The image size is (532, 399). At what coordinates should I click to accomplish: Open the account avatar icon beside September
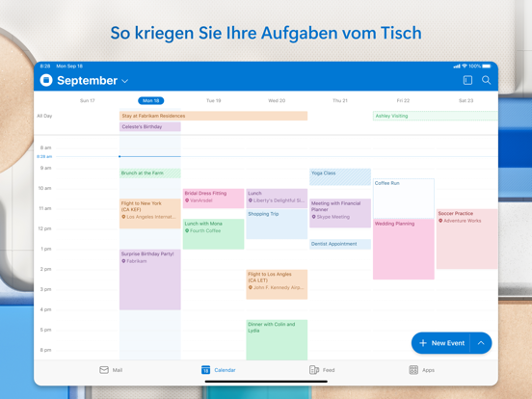[46, 80]
